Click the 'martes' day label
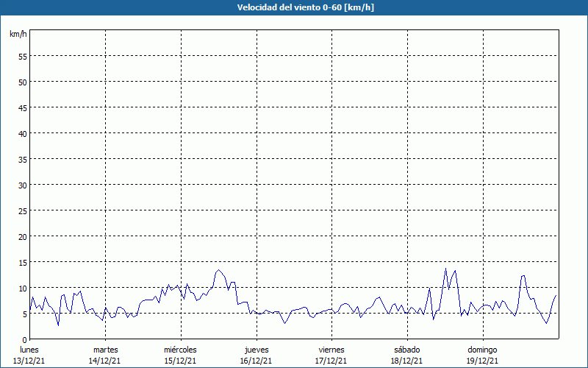Image resolution: width=588 pixels, height=368 pixels. 106,350
